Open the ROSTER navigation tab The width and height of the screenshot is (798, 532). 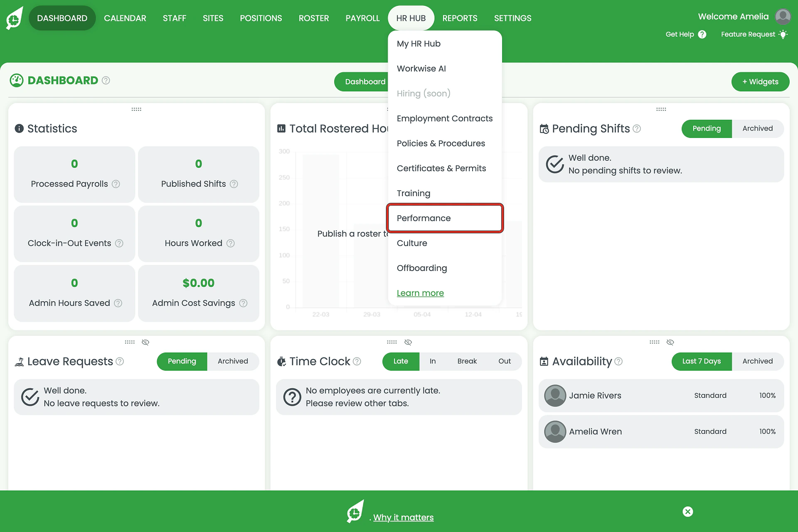[314, 18]
